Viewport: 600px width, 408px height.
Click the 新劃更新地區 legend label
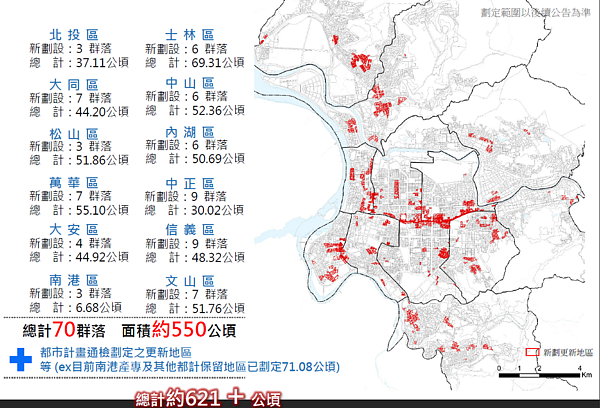568,353
